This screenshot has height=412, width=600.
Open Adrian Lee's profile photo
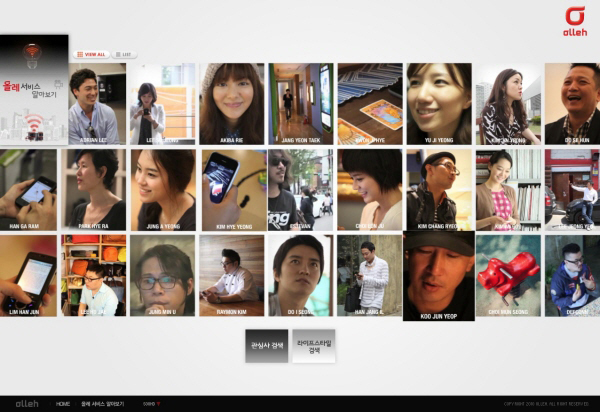97,104
